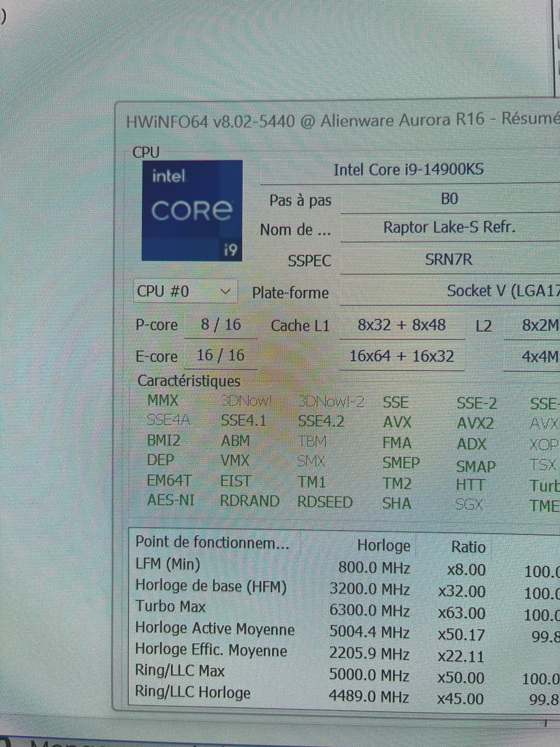560x747 pixels.
Task: Click the 'DEP' feature flag
Action: (x=160, y=460)
